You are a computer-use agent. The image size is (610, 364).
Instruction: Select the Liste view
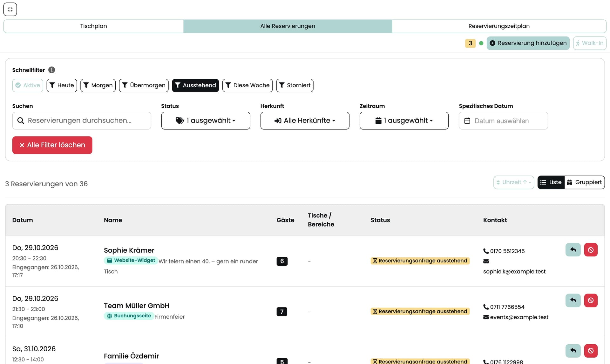pyautogui.click(x=551, y=182)
